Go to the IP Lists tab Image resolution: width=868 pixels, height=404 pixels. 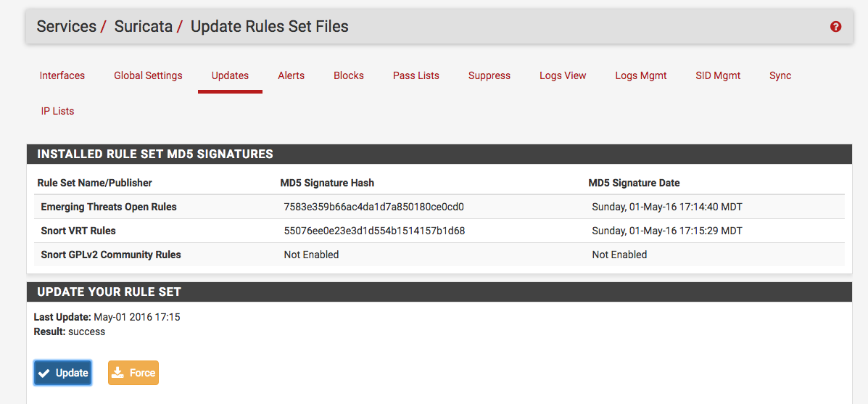tap(57, 111)
